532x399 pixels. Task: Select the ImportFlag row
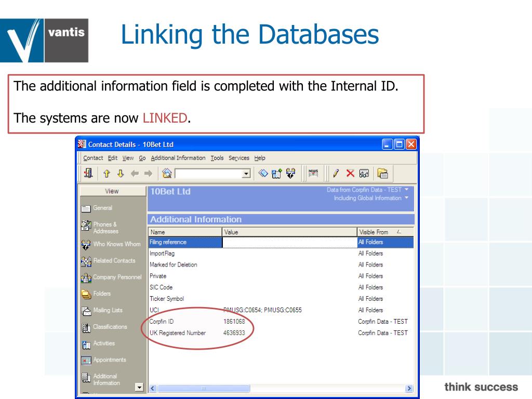click(281, 254)
